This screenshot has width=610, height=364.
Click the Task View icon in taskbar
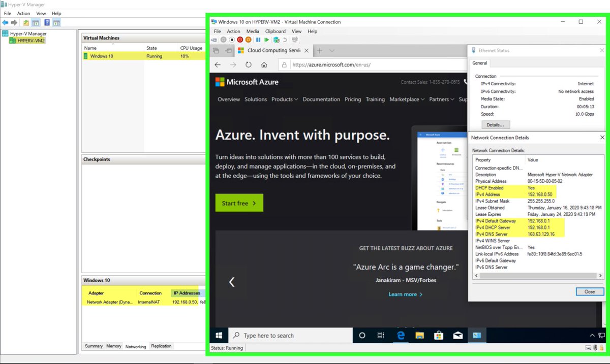[x=381, y=336]
